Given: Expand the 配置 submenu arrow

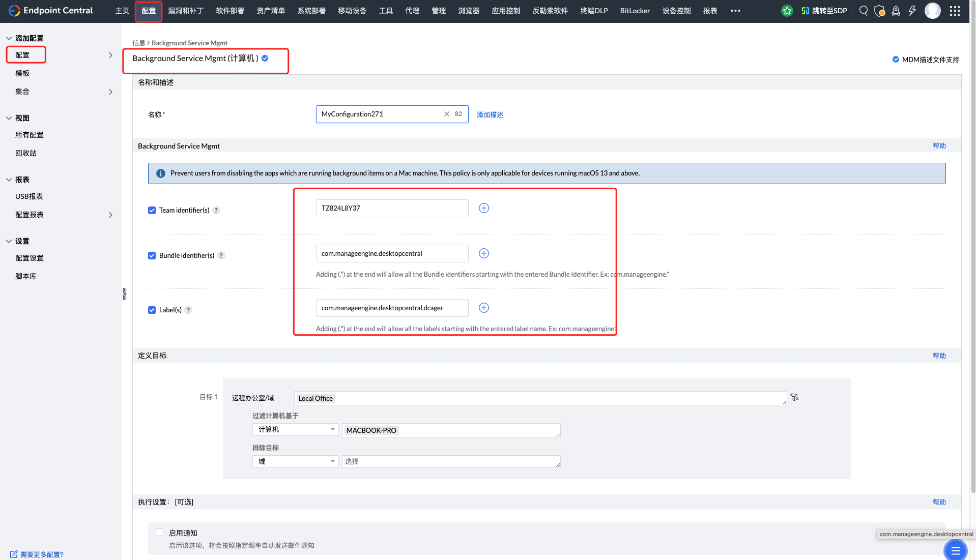Looking at the screenshot, I should click(x=110, y=55).
